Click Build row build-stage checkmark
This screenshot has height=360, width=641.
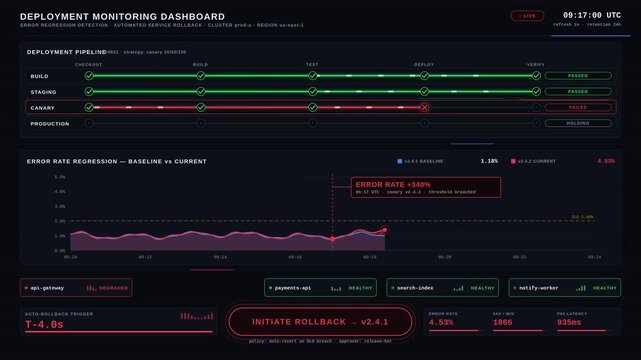200,76
